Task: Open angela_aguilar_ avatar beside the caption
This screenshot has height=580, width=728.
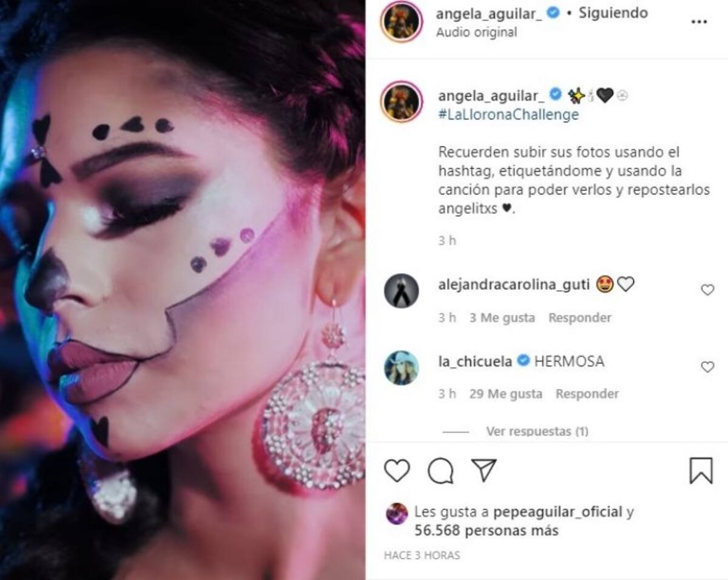Action: pos(402,101)
